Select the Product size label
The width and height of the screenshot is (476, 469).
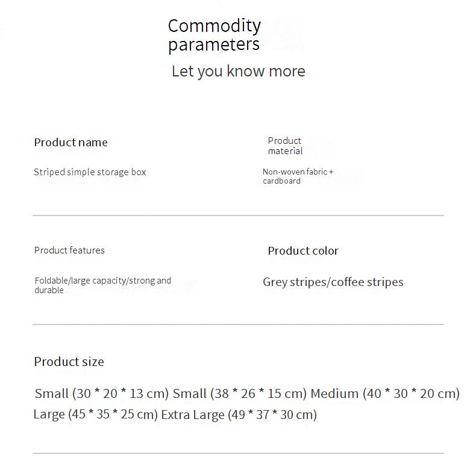(x=69, y=362)
